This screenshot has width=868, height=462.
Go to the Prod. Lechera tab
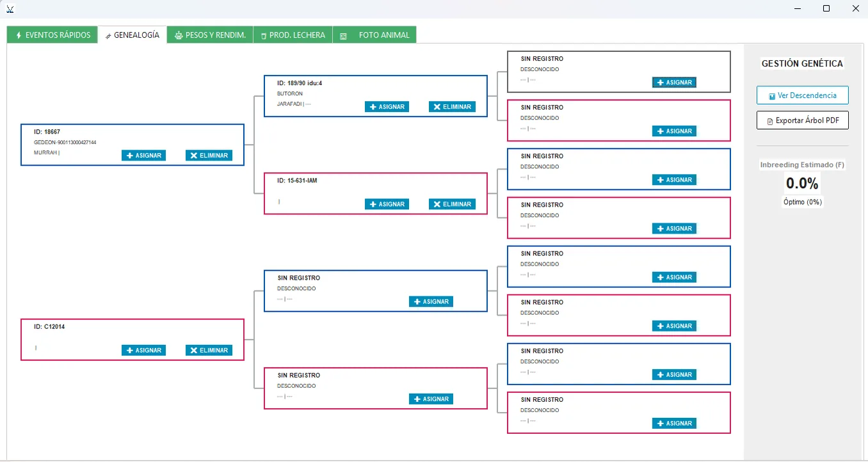click(x=293, y=35)
